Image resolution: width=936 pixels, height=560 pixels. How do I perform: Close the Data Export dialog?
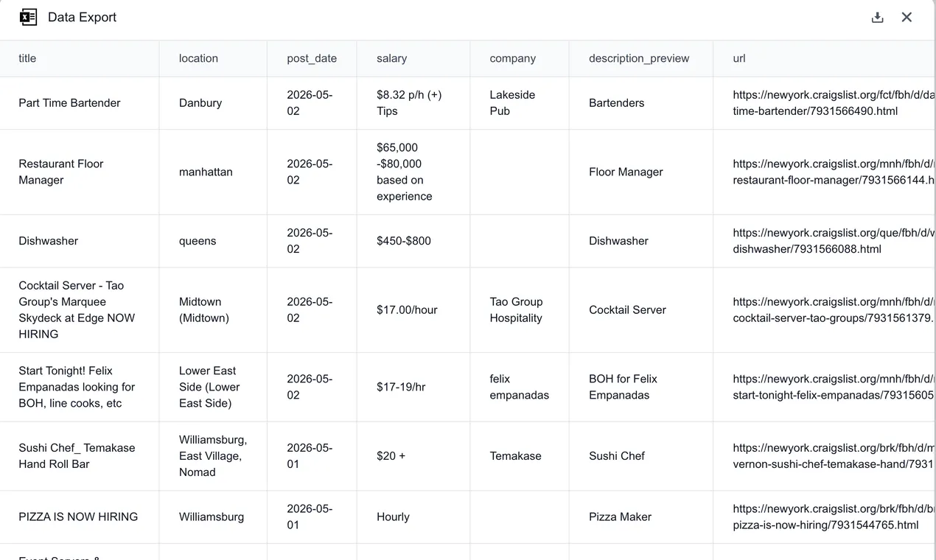click(x=907, y=17)
